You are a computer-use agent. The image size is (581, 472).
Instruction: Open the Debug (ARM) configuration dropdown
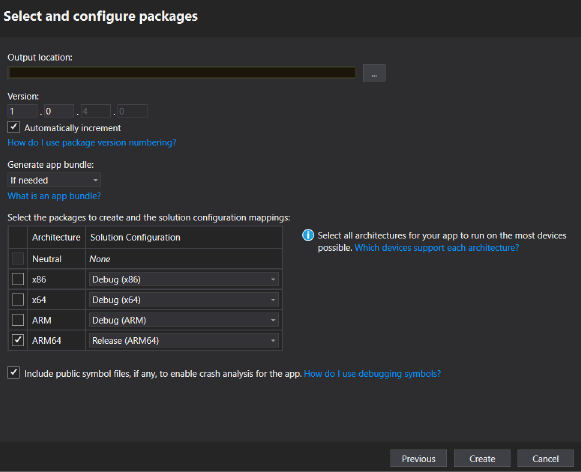pos(184,320)
